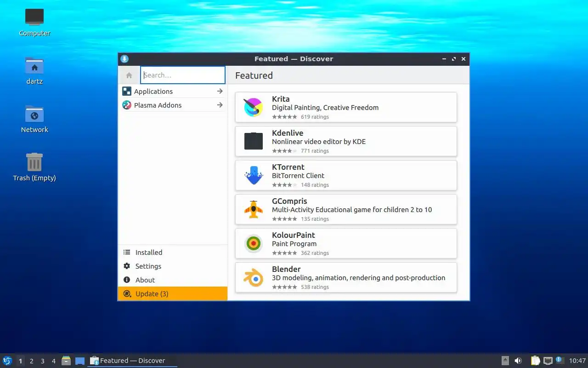Open Blender app name
The height and width of the screenshot is (368, 588).
[x=286, y=269]
